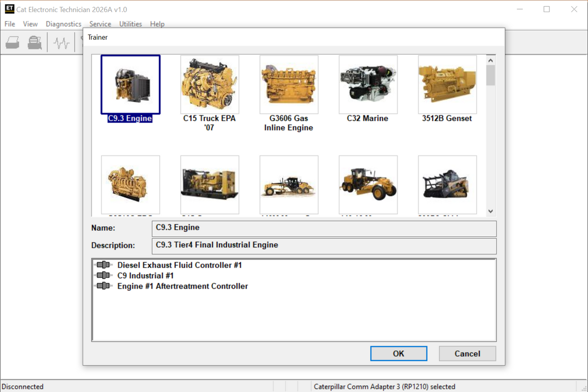588x392 pixels.
Task: Select the skid steer loader thumbnail
Action: pos(447,185)
